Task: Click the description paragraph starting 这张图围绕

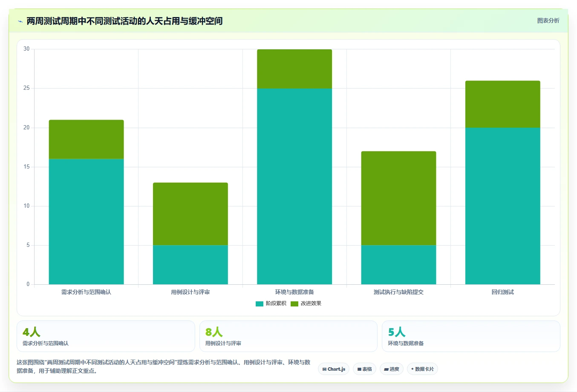Action: coord(164,366)
